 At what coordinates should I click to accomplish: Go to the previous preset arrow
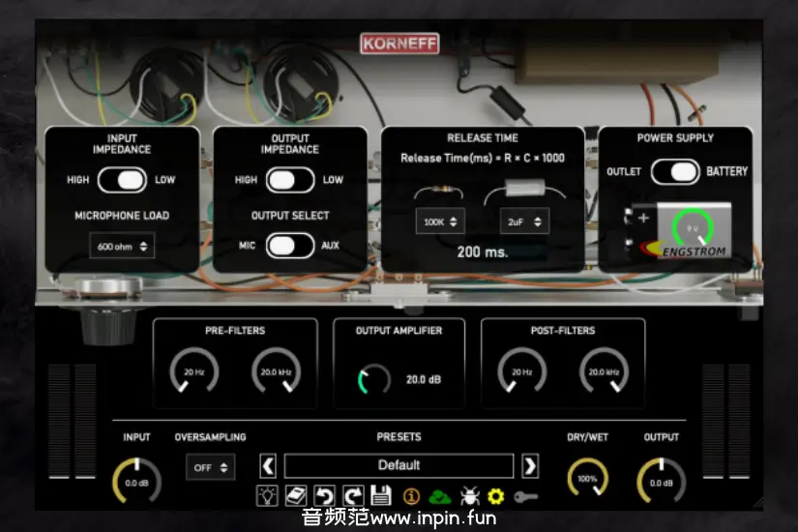pyautogui.click(x=269, y=466)
